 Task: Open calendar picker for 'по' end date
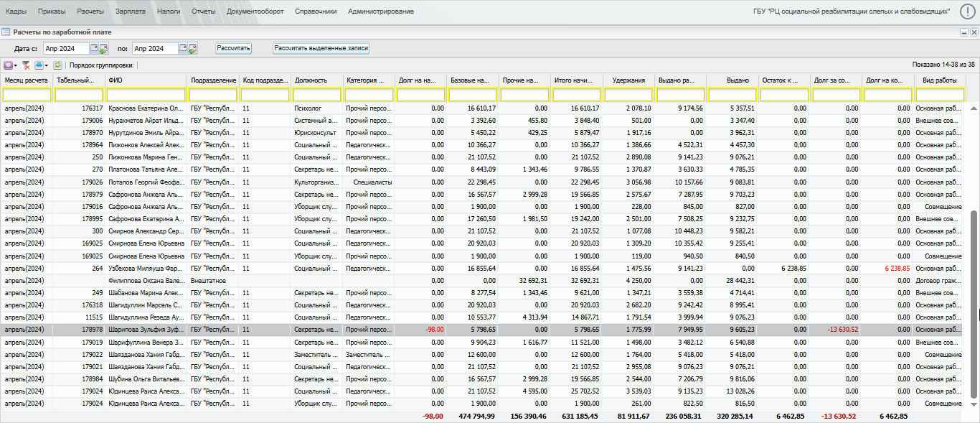[x=183, y=48]
